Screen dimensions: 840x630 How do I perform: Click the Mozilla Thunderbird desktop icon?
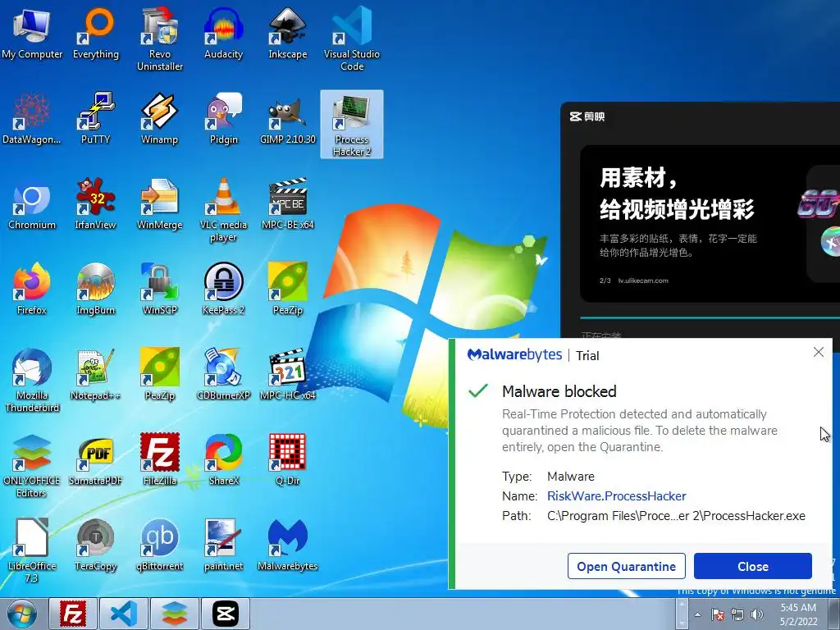pos(32,381)
